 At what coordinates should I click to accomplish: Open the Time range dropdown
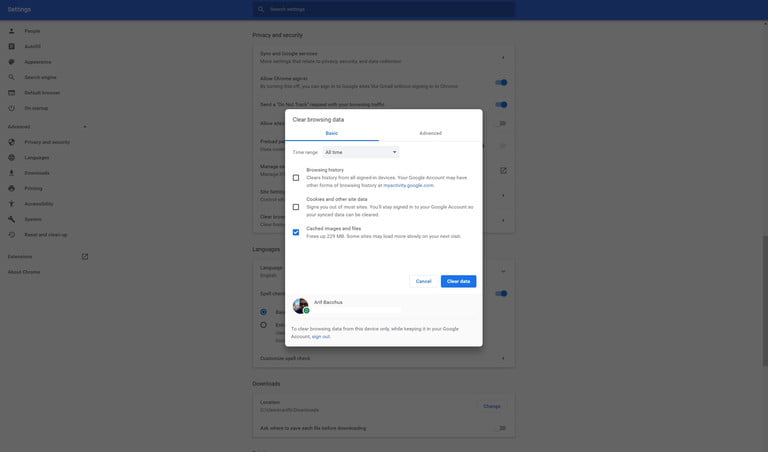pyautogui.click(x=360, y=152)
